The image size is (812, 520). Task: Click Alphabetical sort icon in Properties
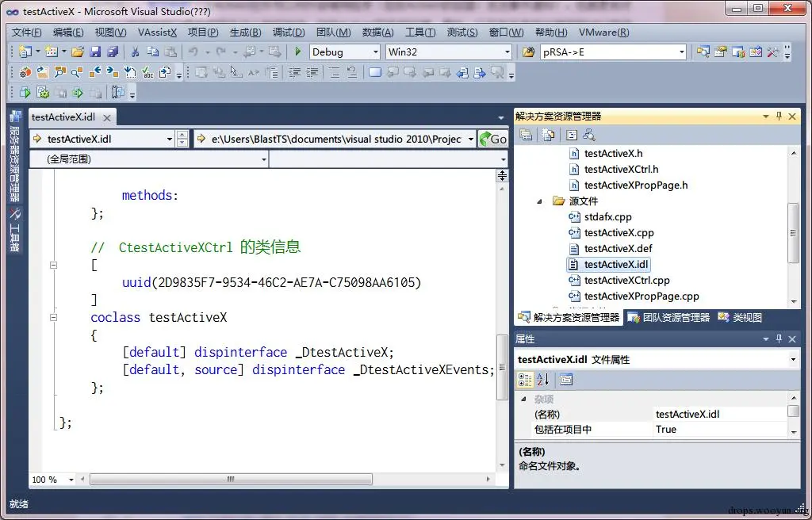point(542,380)
